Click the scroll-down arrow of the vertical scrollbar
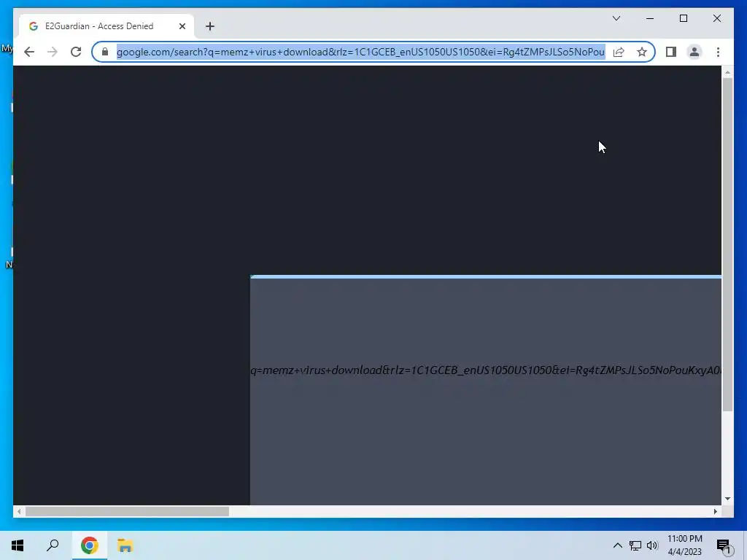The image size is (747, 560). (x=727, y=499)
